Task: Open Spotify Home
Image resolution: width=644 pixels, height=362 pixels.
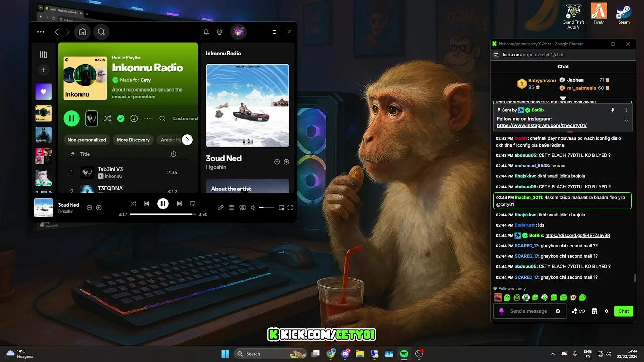Action: click(x=83, y=32)
